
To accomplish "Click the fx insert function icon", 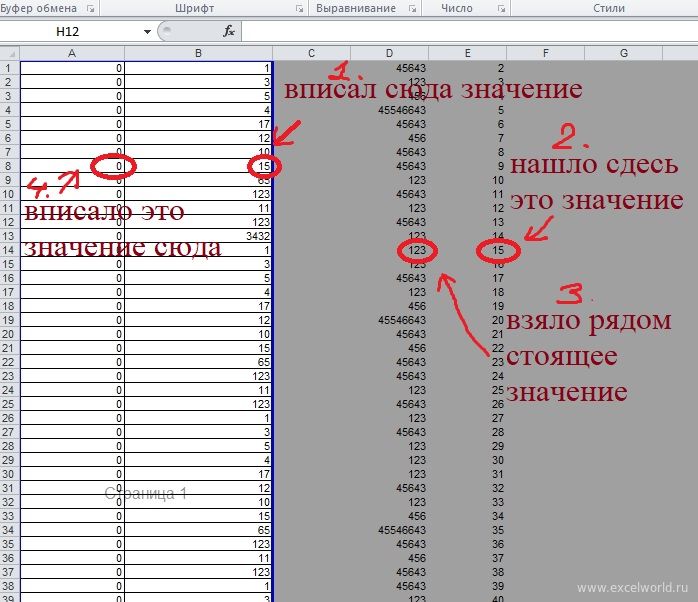I will click(x=229, y=31).
